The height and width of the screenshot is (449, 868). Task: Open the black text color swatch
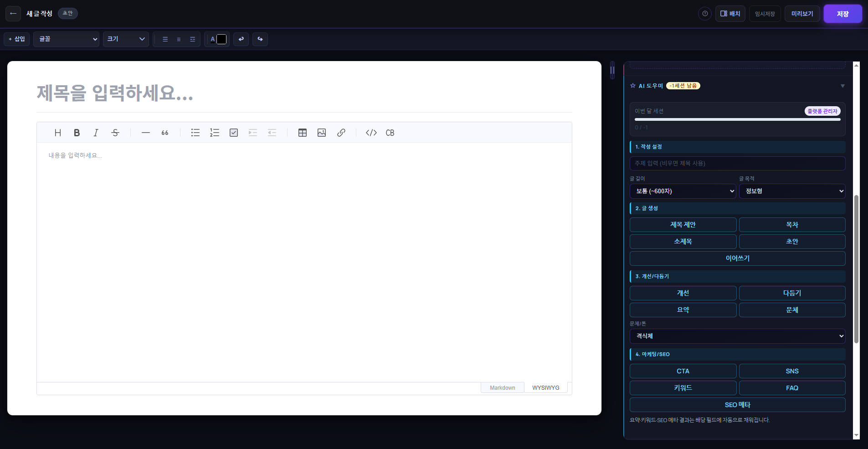221,39
